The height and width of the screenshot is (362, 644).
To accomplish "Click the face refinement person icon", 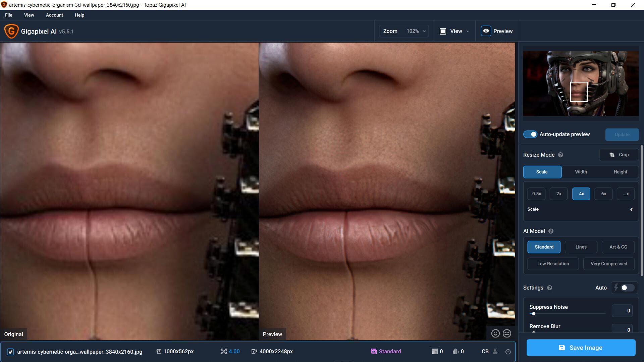I will [495, 351].
